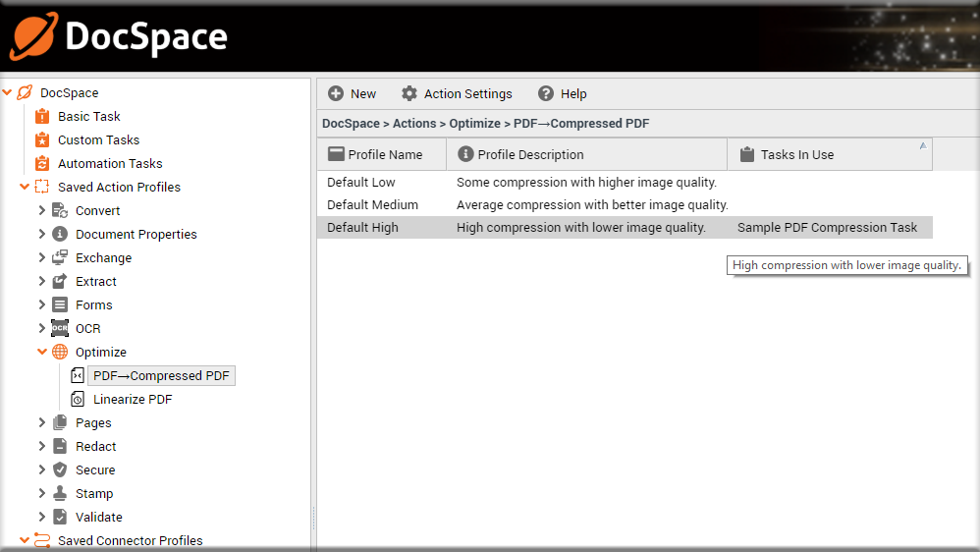Select PDF→Compressed PDF tree item
The image size is (980, 552).
coord(161,376)
